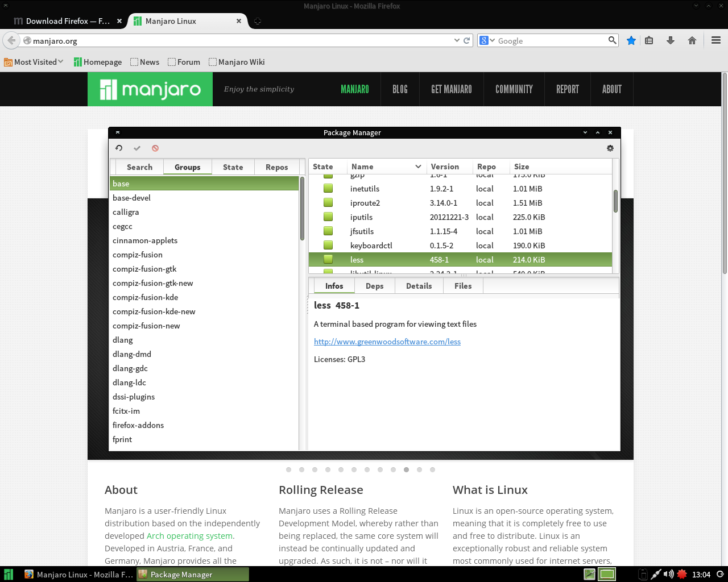Open the Package Manager settings gear
This screenshot has height=582, width=728.
tap(610, 148)
